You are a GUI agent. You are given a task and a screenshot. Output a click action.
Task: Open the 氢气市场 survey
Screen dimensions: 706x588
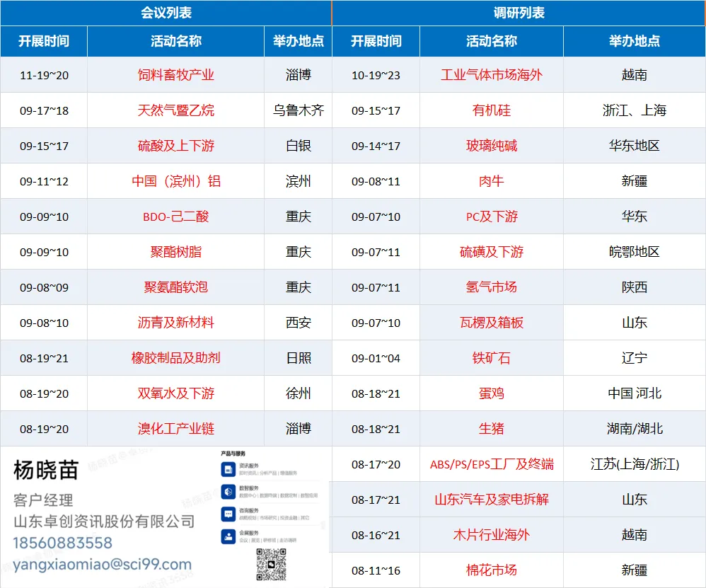click(x=492, y=287)
